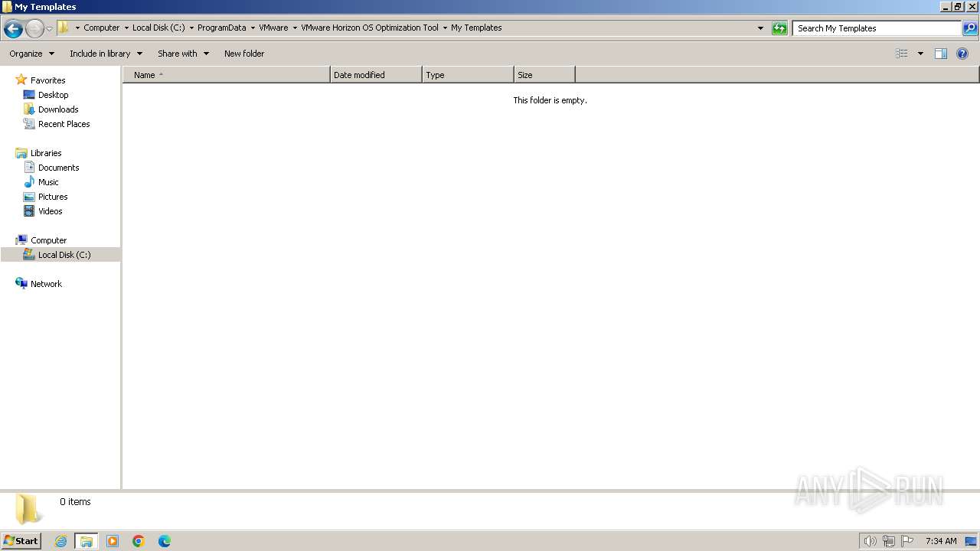Open the Share with menu
This screenshot has width=980, height=551.
(x=183, y=54)
